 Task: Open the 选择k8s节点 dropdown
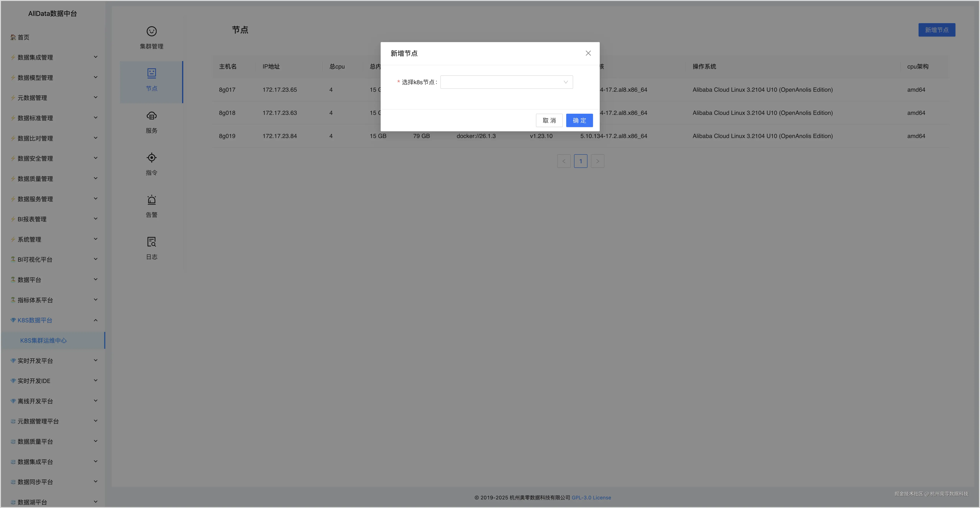pyautogui.click(x=506, y=82)
